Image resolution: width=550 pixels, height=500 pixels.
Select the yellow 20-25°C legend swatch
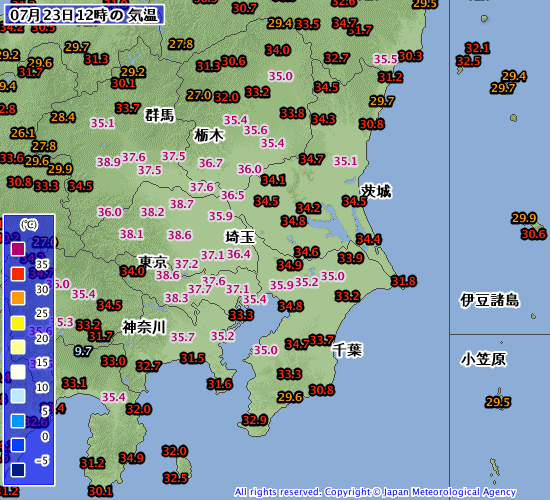tap(18, 322)
